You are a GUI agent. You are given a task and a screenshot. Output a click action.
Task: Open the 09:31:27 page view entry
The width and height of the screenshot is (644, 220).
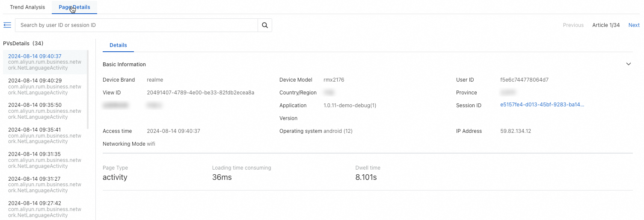[x=45, y=185]
